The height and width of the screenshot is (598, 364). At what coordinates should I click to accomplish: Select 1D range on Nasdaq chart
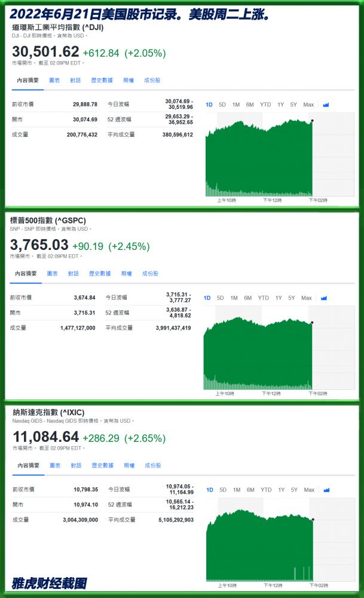(x=209, y=490)
